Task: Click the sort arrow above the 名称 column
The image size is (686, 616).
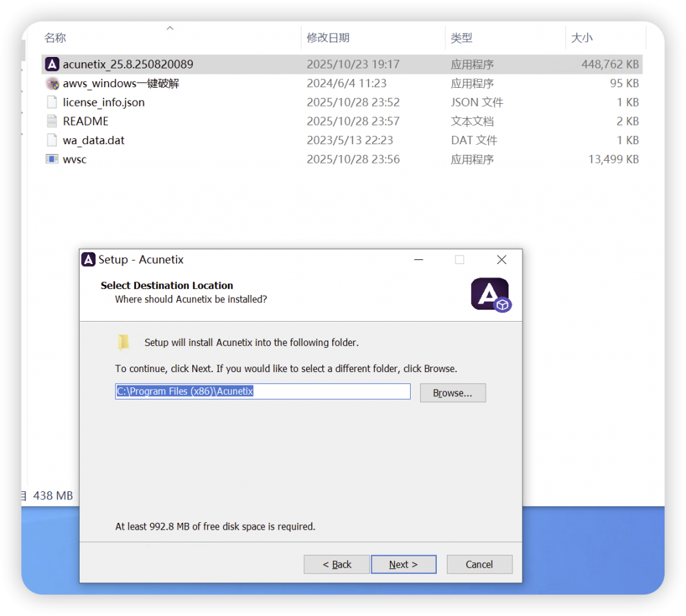Action: [x=169, y=28]
